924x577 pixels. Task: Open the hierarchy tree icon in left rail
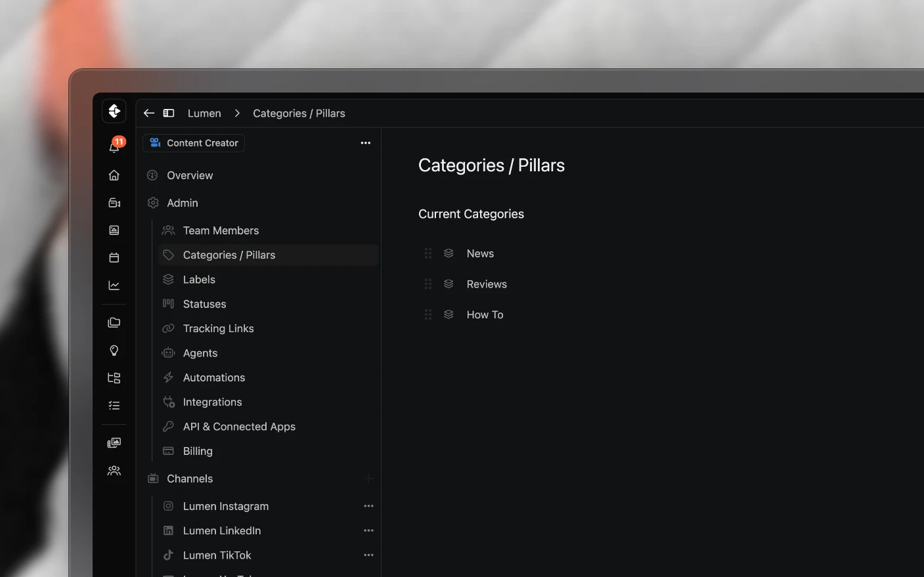[114, 378]
